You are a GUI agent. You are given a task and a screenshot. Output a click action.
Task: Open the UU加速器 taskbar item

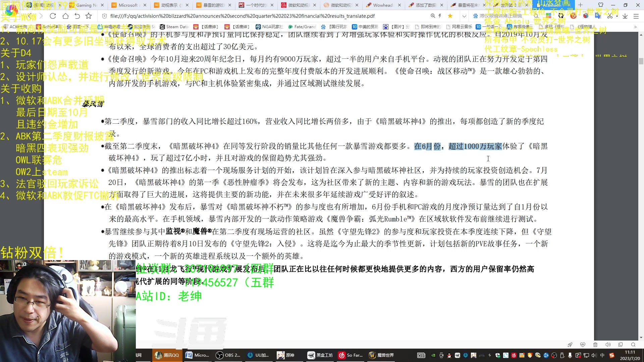pos(259,355)
